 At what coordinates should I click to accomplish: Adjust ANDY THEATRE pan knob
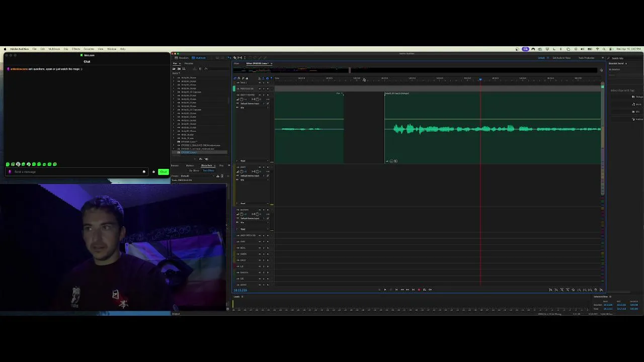point(257,100)
